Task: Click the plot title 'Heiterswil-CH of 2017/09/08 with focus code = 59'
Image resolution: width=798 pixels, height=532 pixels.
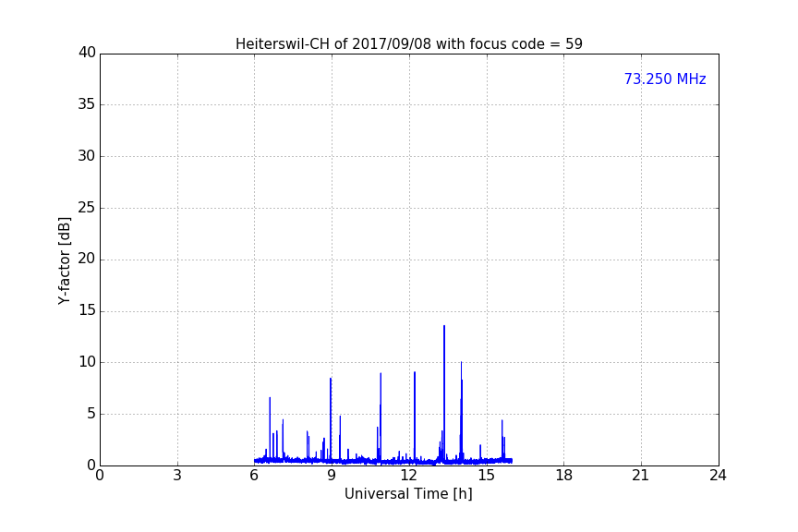Action: [408, 44]
